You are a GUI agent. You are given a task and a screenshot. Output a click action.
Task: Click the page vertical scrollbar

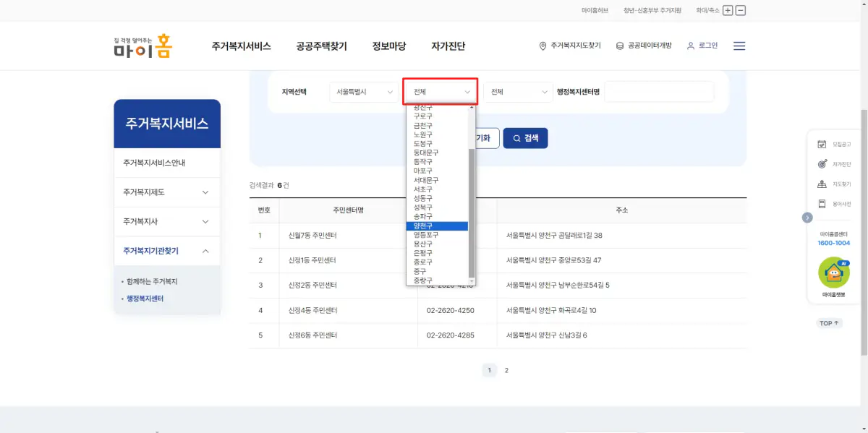(864, 231)
